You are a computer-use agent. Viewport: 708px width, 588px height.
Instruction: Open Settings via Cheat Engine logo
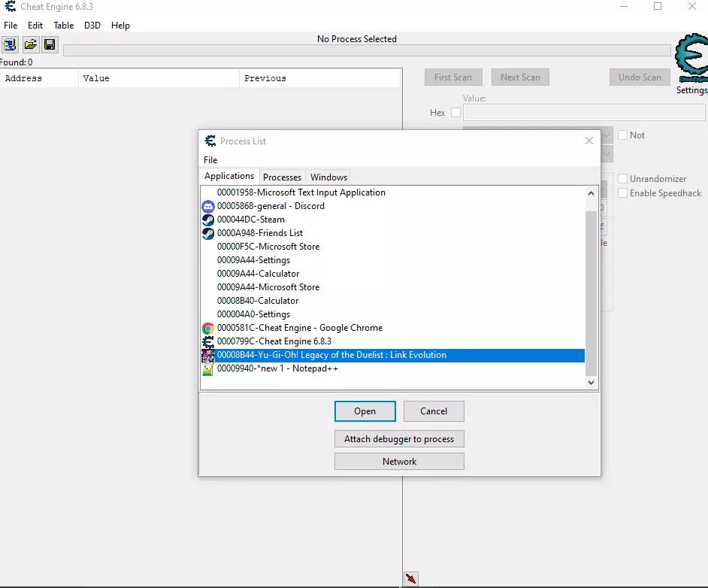click(x=691, y=58)
